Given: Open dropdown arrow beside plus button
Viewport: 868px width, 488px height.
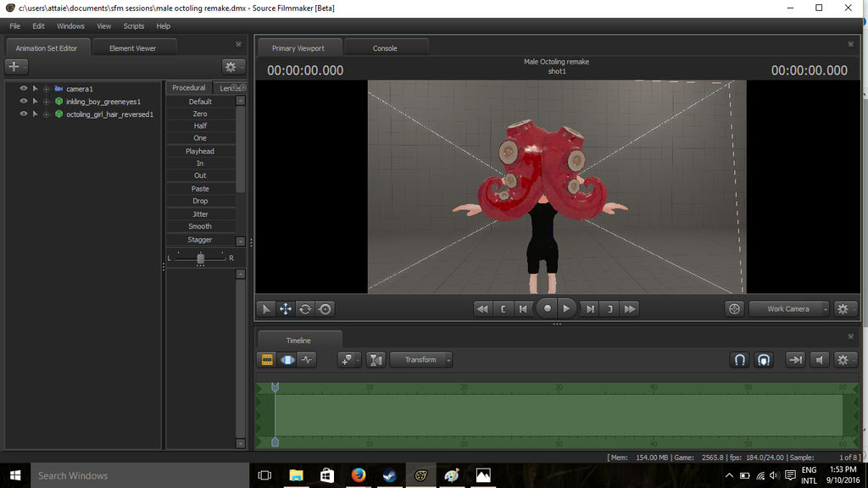Looking at the screenshot, I should pos(25,66).
